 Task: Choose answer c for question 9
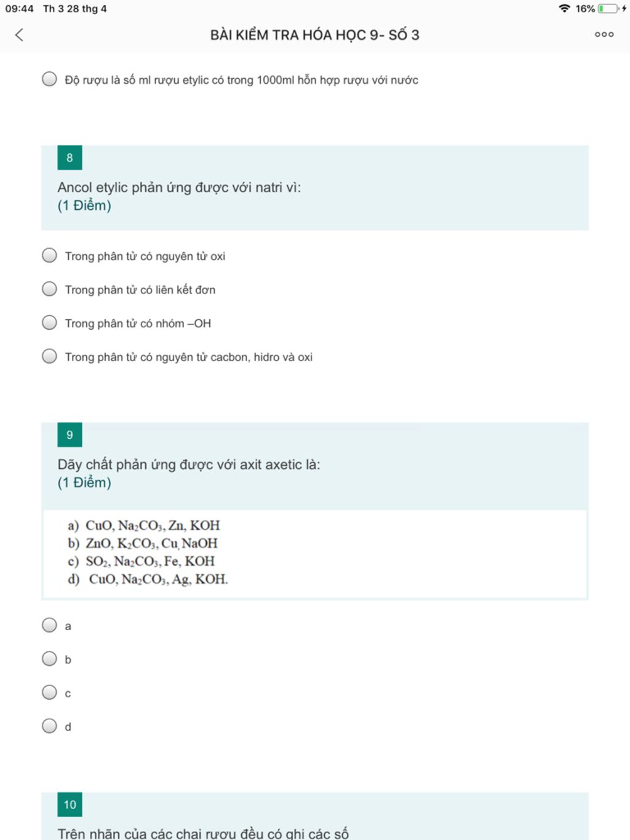pos(49,693)
